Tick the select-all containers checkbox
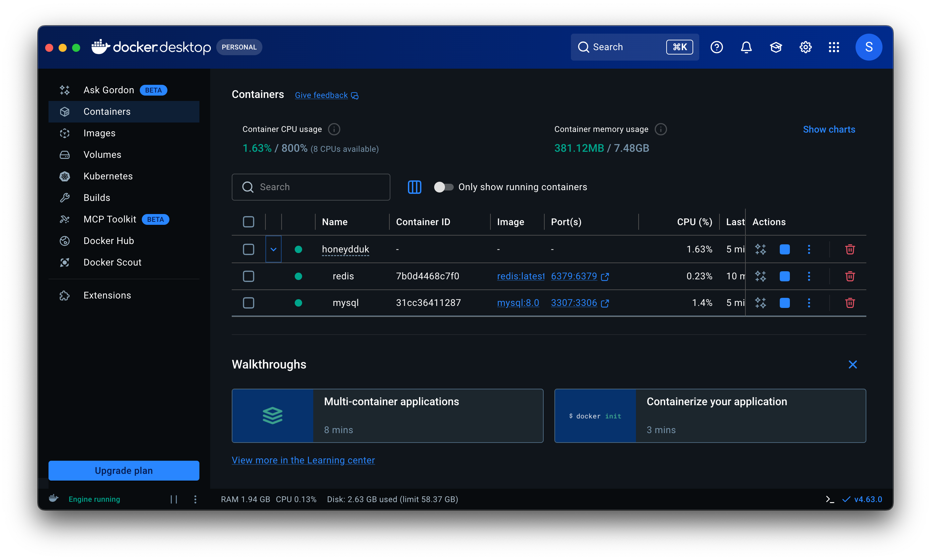The image size is (931, 560). (x=249, y=222)
